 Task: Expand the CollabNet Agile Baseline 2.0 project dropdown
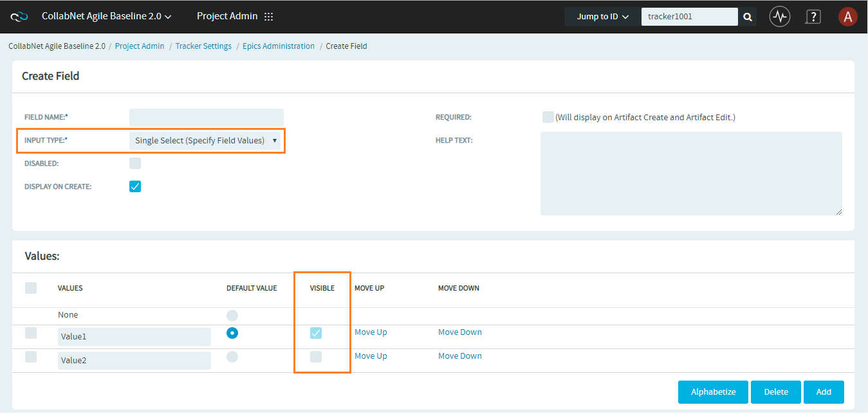106,16
